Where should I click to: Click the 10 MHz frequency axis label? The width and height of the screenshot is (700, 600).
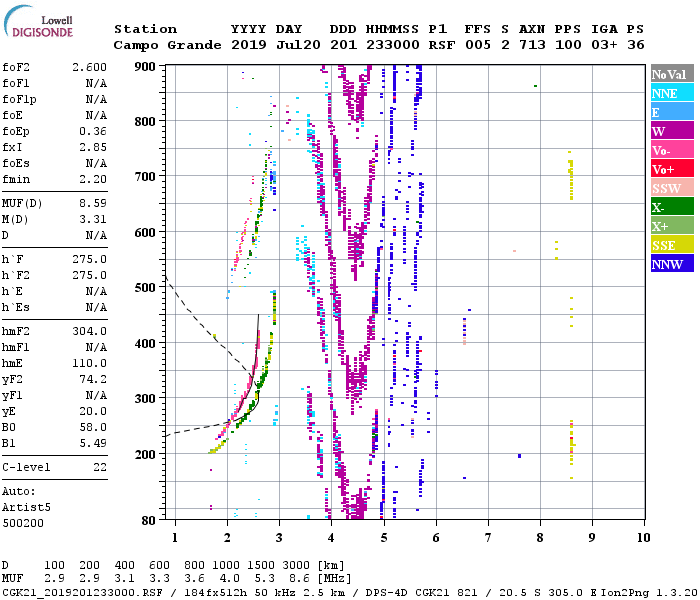click(x=643, y=538)
